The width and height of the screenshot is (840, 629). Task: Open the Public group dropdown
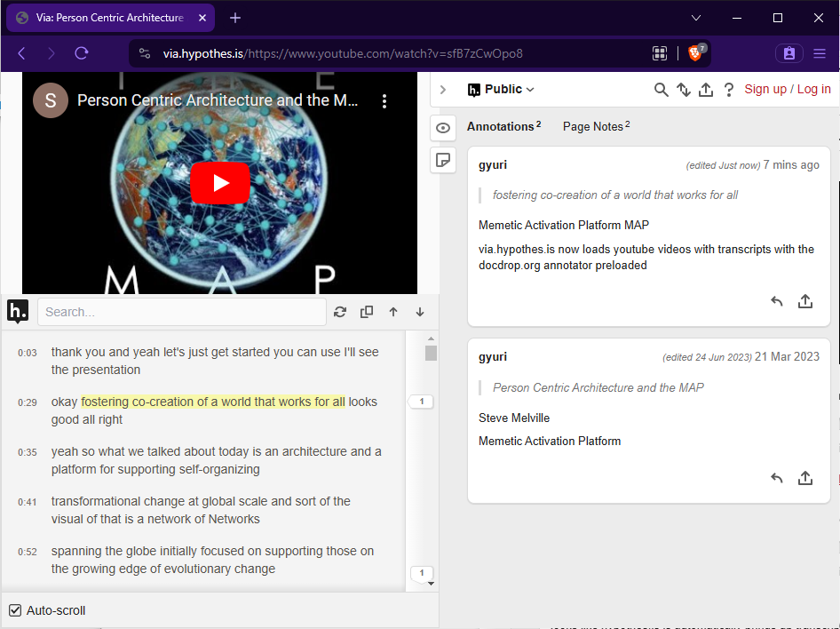click(x=501, y=90)
